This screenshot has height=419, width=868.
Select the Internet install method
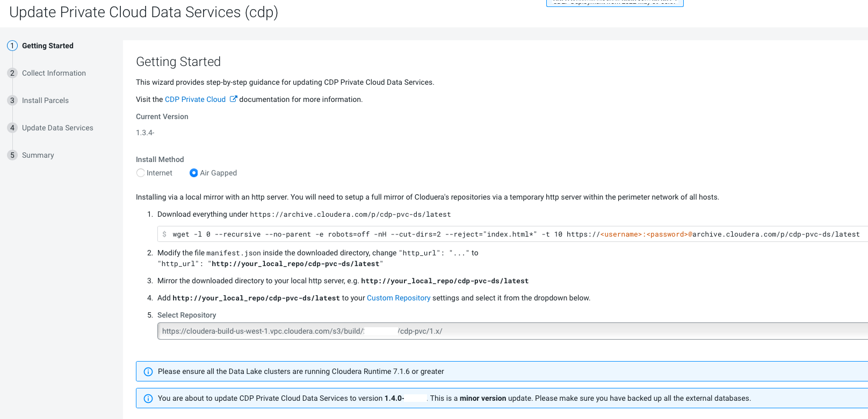tap(141, 173)
